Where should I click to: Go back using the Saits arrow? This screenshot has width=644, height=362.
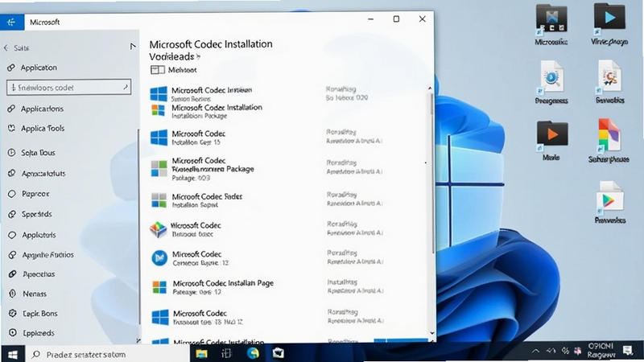[6, 48]
